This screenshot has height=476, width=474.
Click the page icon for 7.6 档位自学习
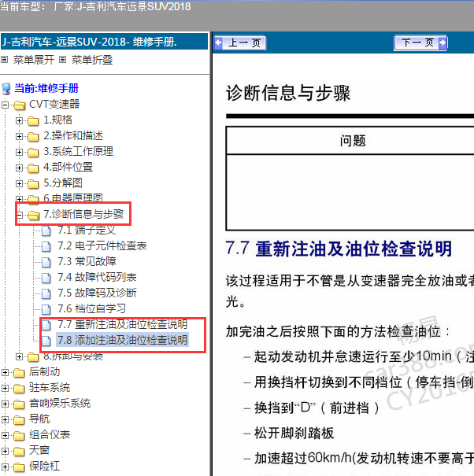click(x=46, y=310)
